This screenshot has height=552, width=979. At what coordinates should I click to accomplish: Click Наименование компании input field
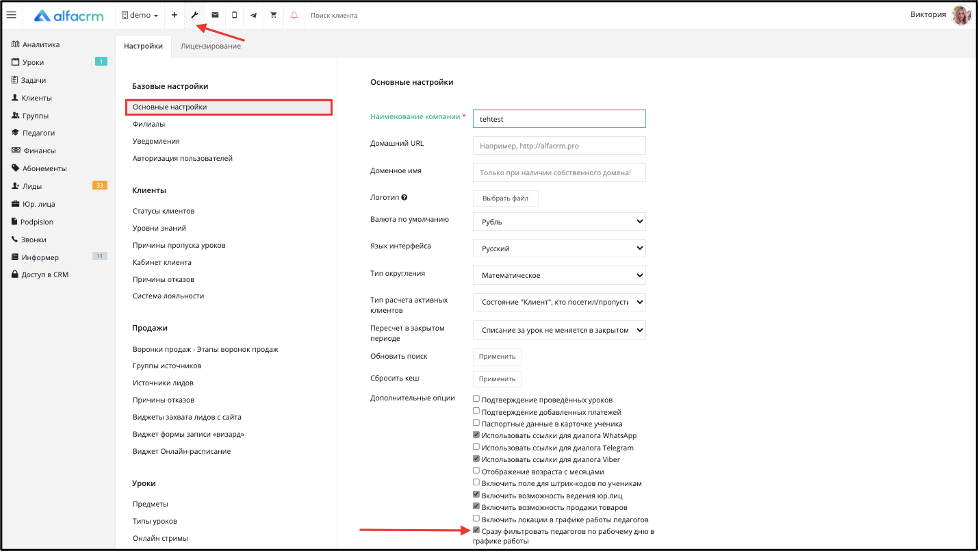coord(559,119)
